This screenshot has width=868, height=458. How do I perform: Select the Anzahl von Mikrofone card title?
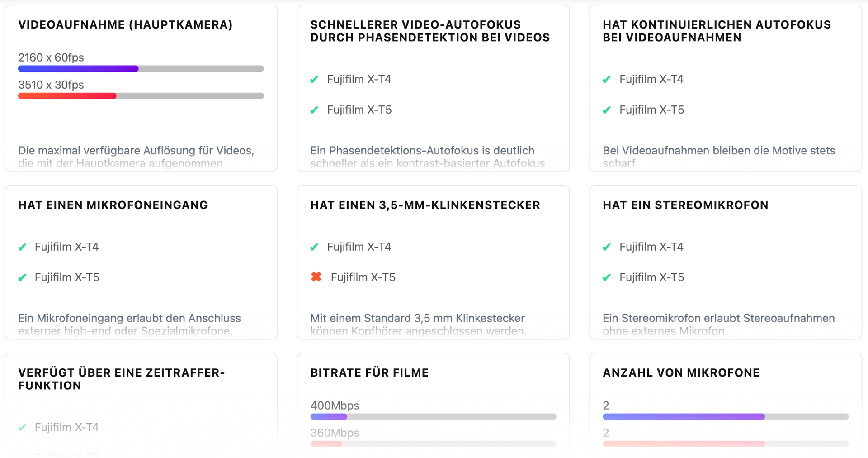[x=681, y=373]
